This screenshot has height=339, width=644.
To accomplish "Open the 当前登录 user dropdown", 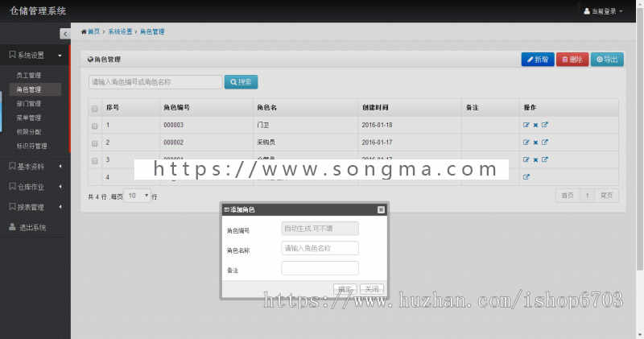I will [x=603, y=11].
